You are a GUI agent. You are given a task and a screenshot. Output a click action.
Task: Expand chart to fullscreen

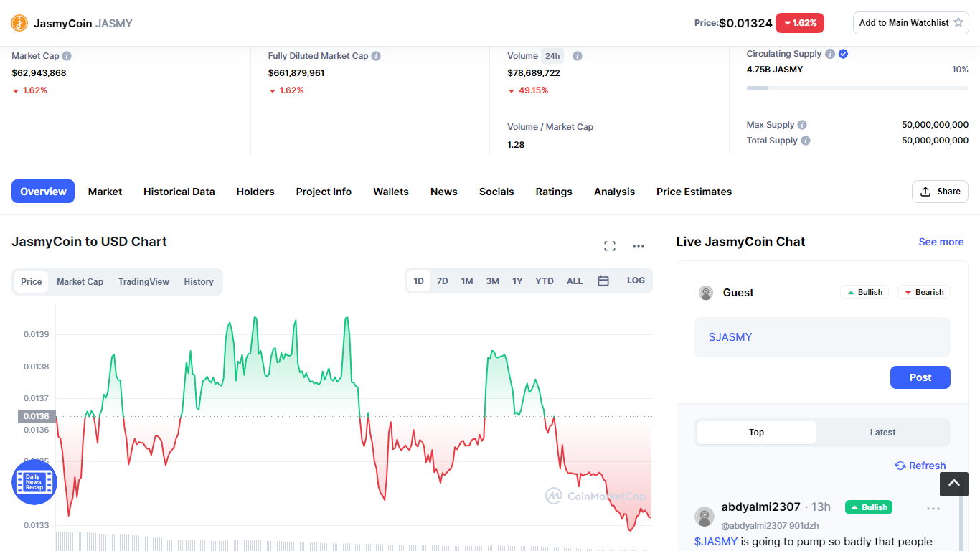tap(610, 246)
